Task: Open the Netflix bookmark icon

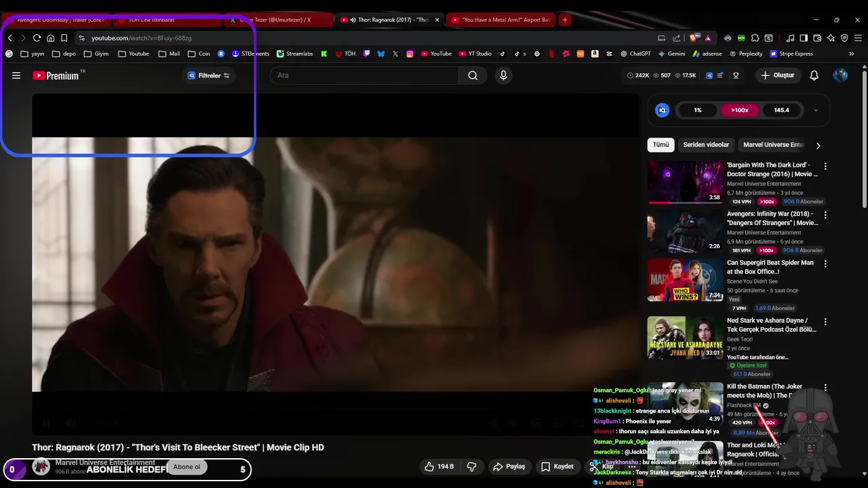Action: point(551,54)
